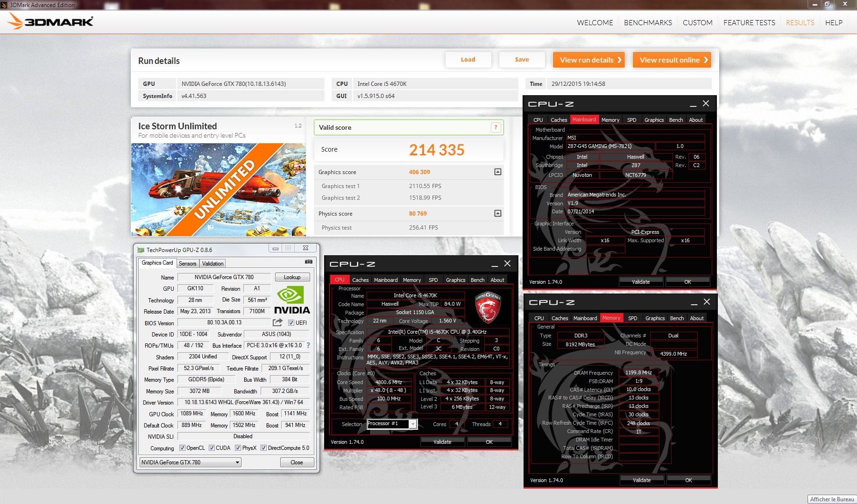The height and width of the screenshot is (504, 857).
Task: Click Validate in CPU-Z Memory window
Action: point(642,480)
